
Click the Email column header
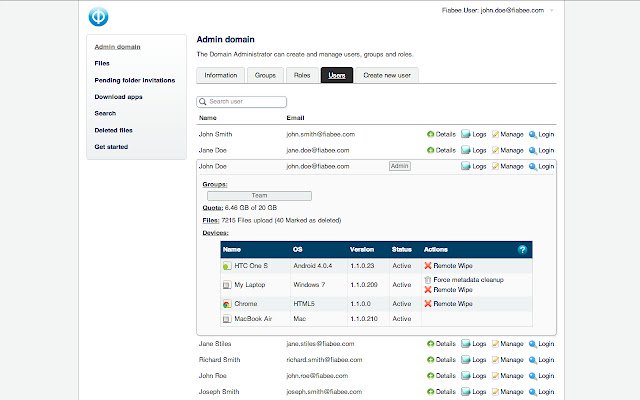[x=295, y=118]
